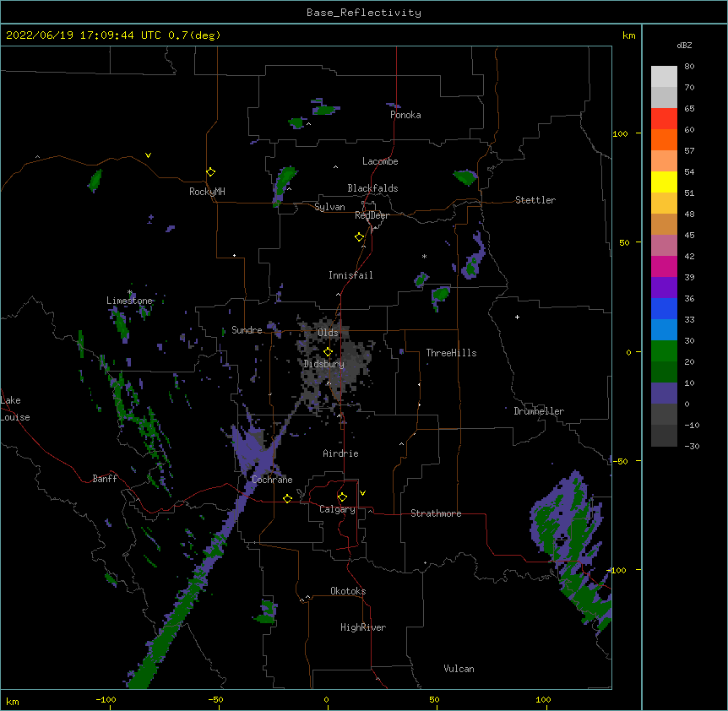Click the -100 km label on bottom axis
The height and width of the screenshot is (711, 728).
tap(106, 699)
